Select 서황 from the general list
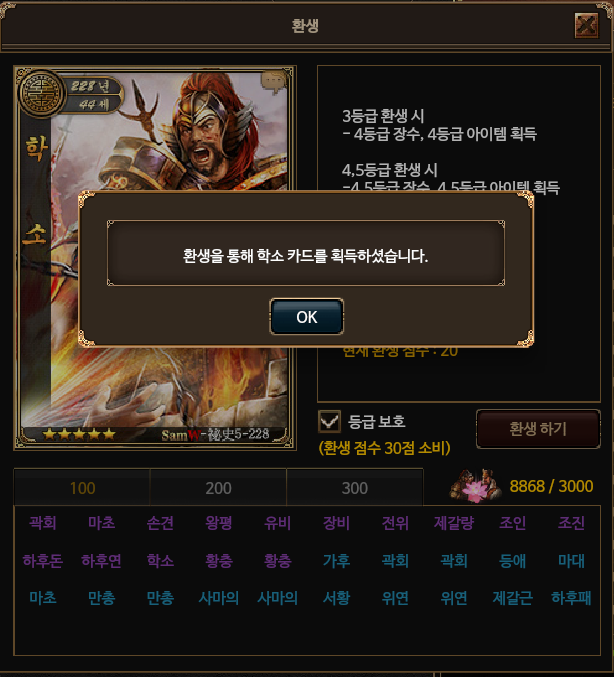This screenshot has width=614, height=677. 336,598
